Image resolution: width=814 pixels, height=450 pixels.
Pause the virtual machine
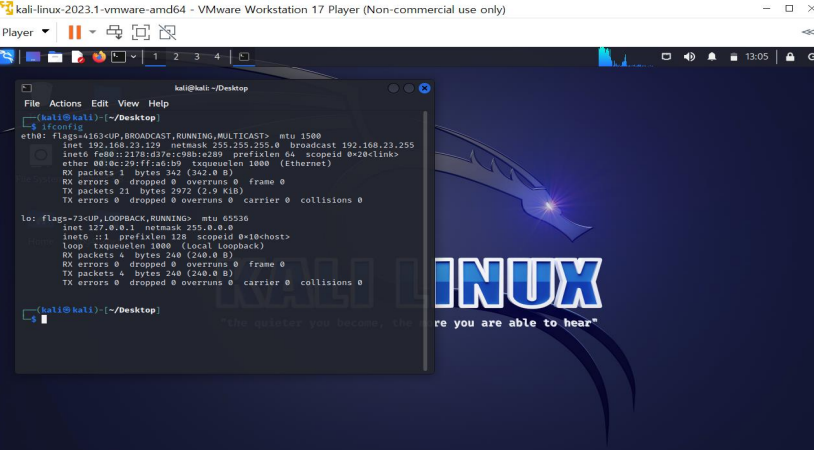(75, 32)
